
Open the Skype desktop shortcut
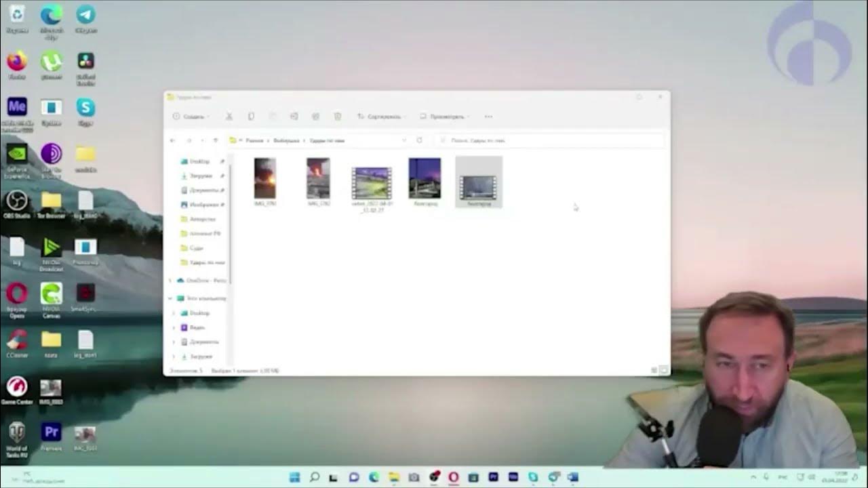coord(85,111)
